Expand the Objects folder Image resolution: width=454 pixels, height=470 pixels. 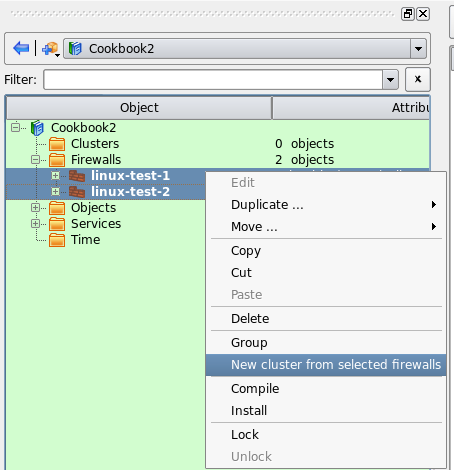[35, 207]
